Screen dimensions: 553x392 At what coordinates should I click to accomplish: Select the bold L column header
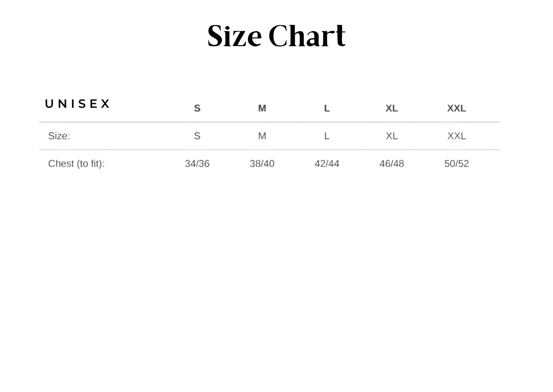point(327,108)
